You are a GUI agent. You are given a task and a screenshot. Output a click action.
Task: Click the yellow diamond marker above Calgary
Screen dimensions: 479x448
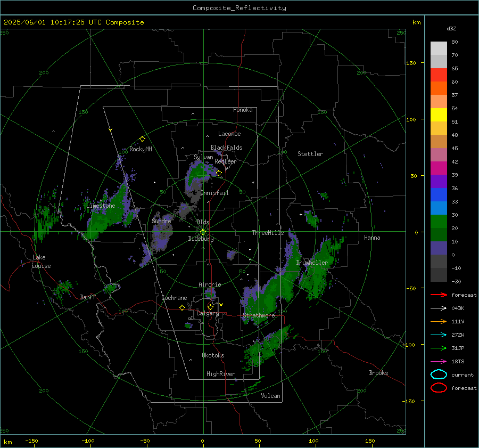(x=210, y=307)
